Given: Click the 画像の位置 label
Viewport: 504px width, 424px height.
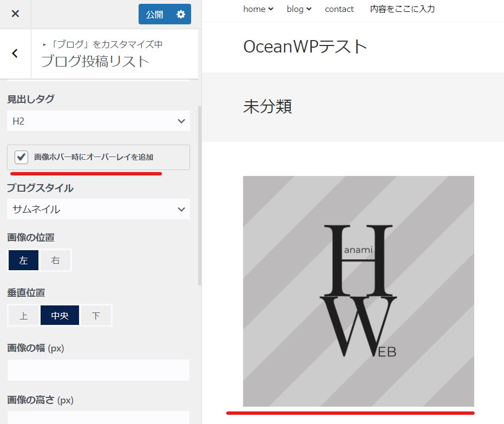Looking at the screenshot, I should 31,237.
